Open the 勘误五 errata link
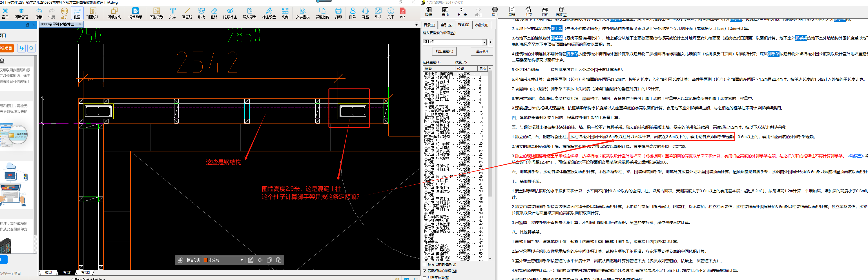Image resolution: width=868 pixels, height=280 pixels. point(856,156)
